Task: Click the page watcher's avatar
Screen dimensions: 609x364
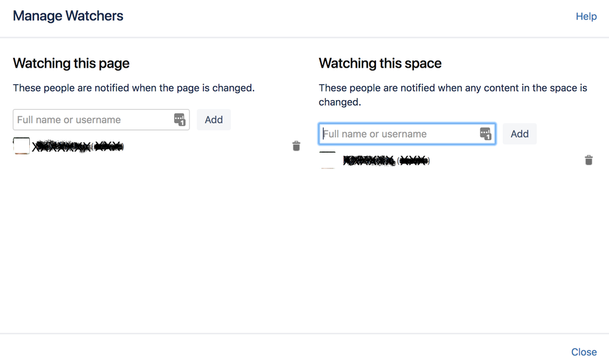Action: 21,146
